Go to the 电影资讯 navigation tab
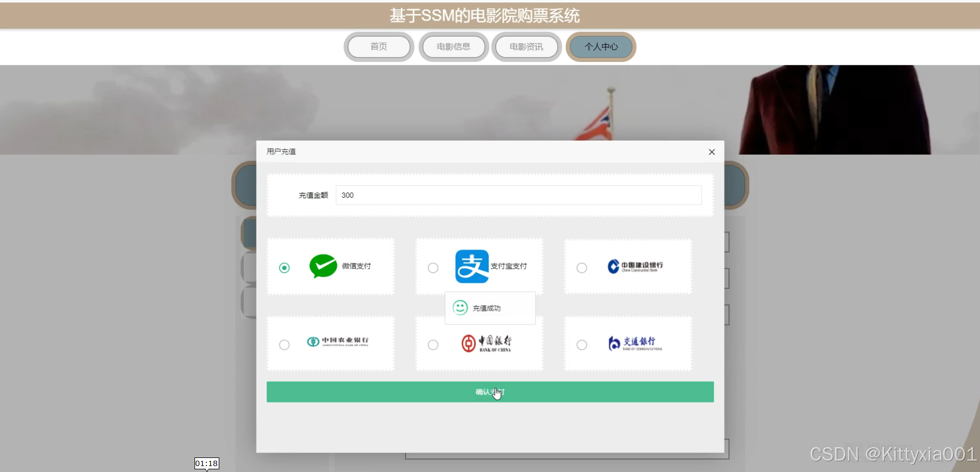 click(x=526, y=47)
